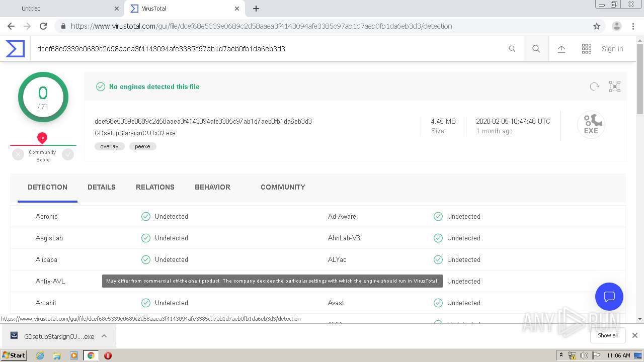Click the Ad-Aware undetected check icon
The width and height of the screenshot is (644, 362).
pos(438,216)
